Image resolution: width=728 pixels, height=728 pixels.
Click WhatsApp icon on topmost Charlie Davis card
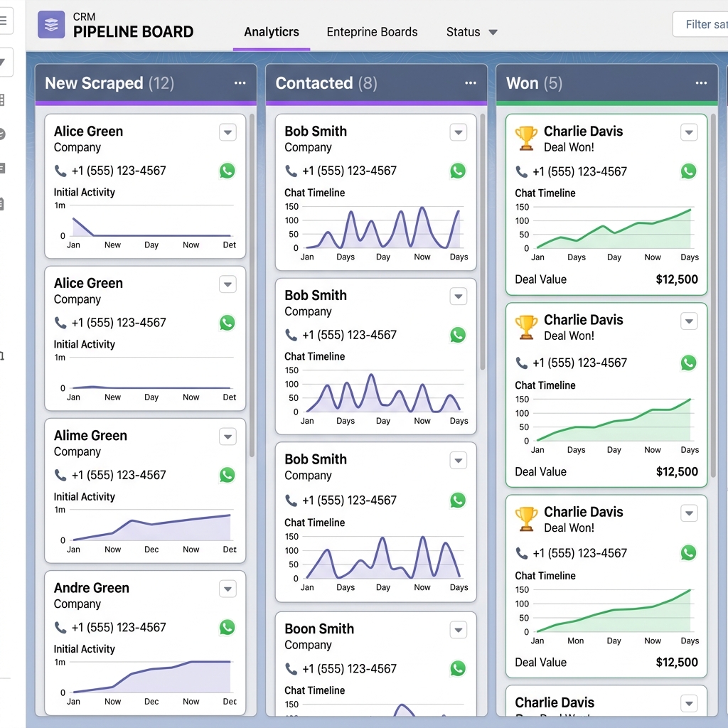coord(688,171)
